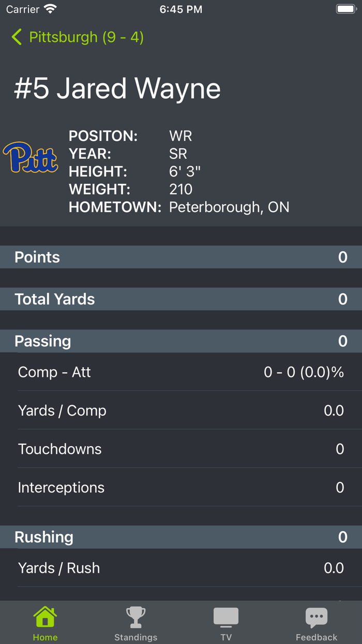Tap the Comp - Att stat row

[181, 372]
